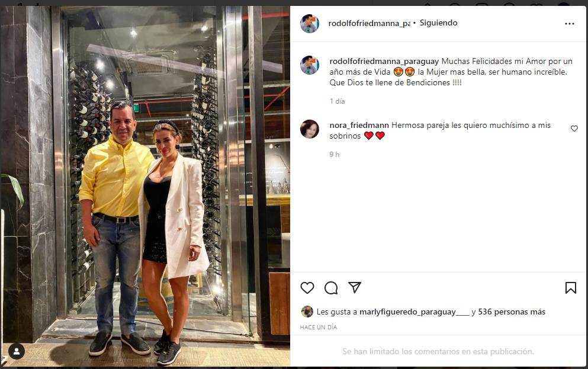
Task: Save post with bookmark icon
Action: pyautogui.click(x=570, y=288)
